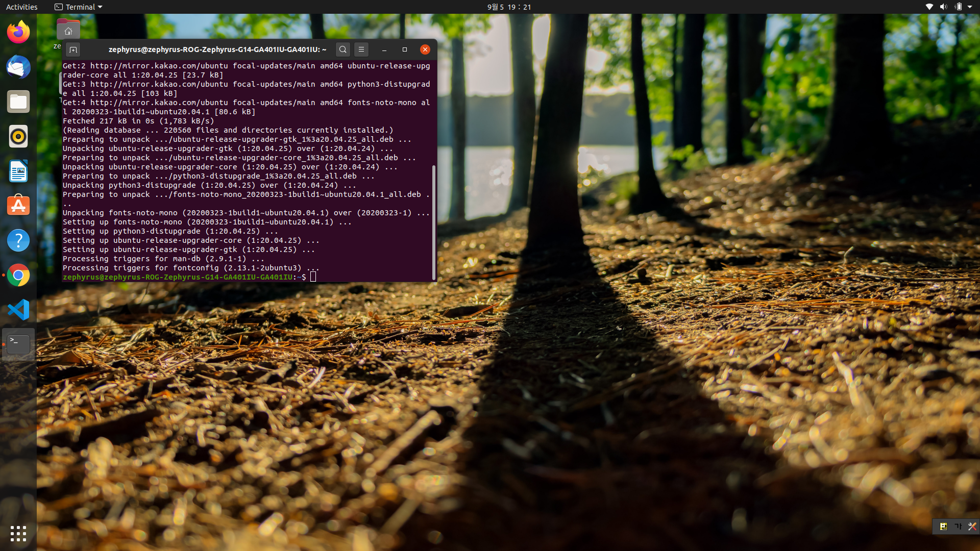Launch Rhythmbox music player
Viewport: 980px width, 551px height.
coord(18,136)
